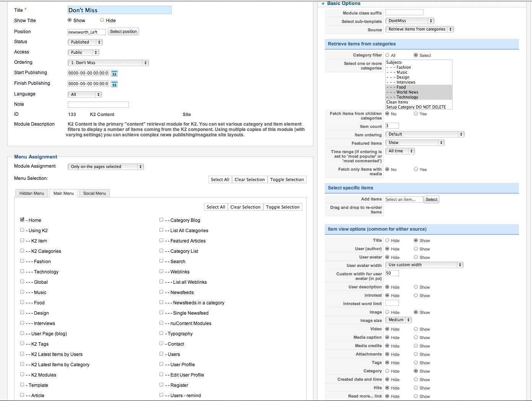
Task: Click the Start Publishing date field
Action: coord(88,73)
